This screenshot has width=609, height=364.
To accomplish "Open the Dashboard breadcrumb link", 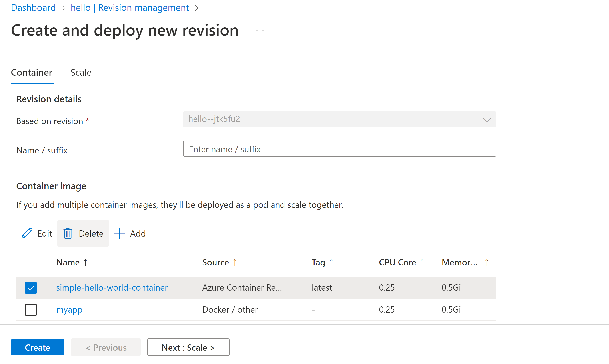I will [33, 8].
